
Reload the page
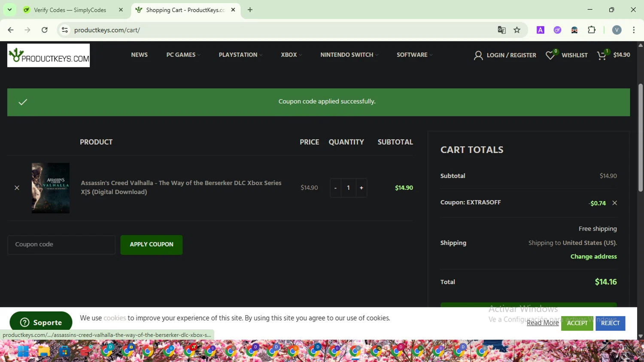tap(45, 30)
